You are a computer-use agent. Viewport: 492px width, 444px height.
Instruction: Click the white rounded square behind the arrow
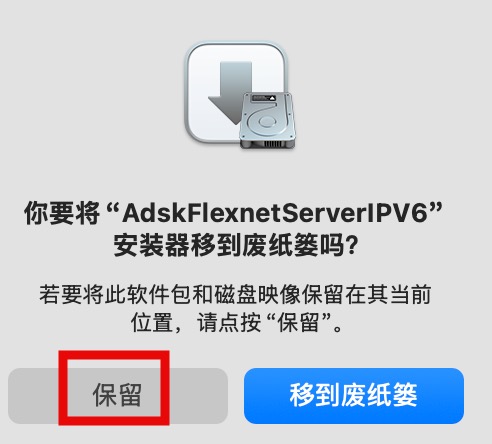(x=236, y=92)
